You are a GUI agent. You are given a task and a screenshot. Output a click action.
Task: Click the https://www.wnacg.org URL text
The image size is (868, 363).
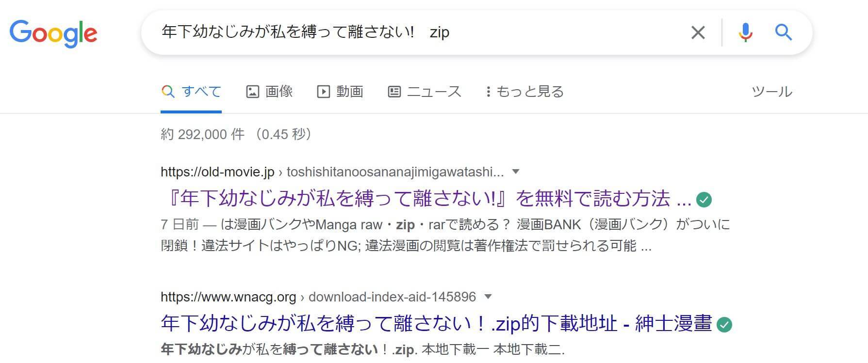point(228,297)
